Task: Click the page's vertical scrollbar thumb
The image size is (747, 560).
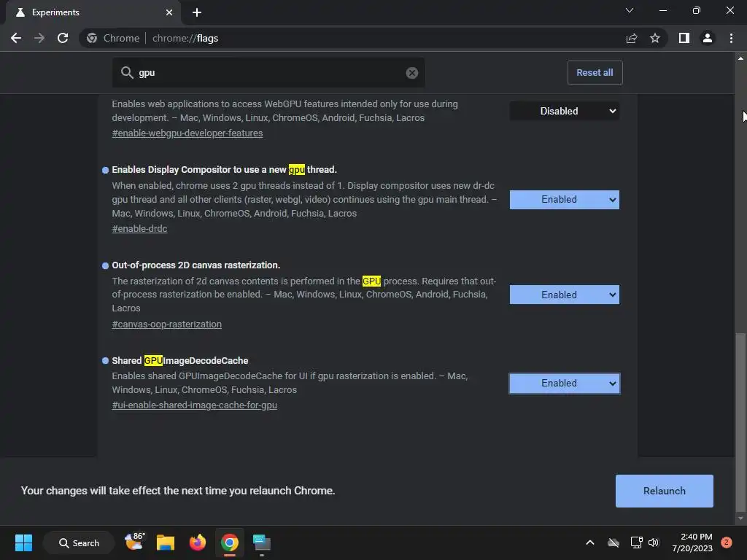Action: (741, 421)
